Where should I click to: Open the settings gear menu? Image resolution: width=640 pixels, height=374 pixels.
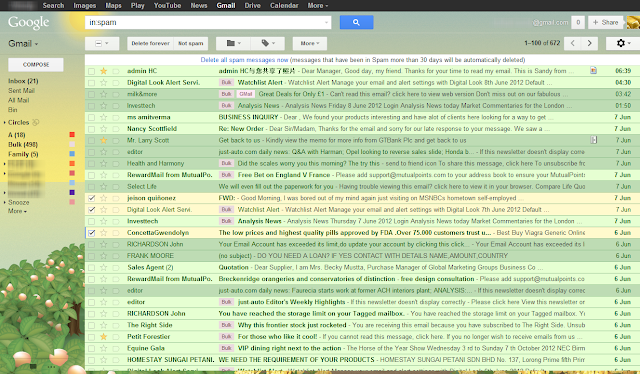click(623, 43)
